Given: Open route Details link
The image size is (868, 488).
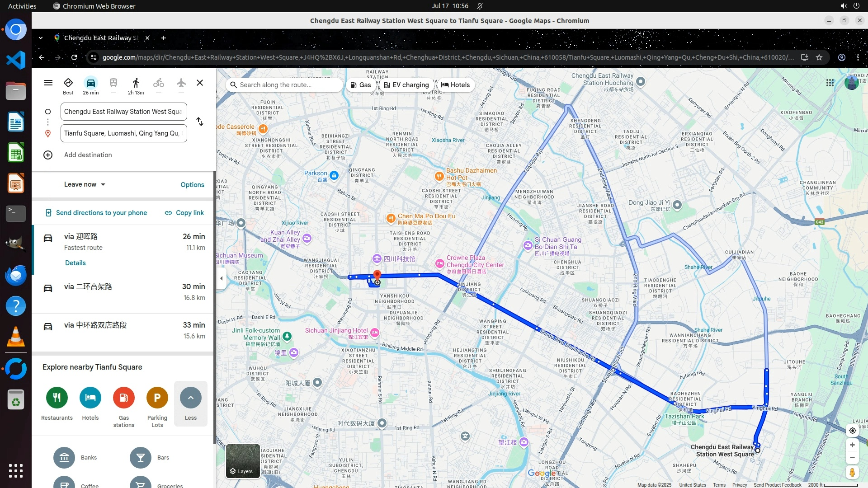Looking at the screenshot, I should pyautogui.click(x=75, y=263).
